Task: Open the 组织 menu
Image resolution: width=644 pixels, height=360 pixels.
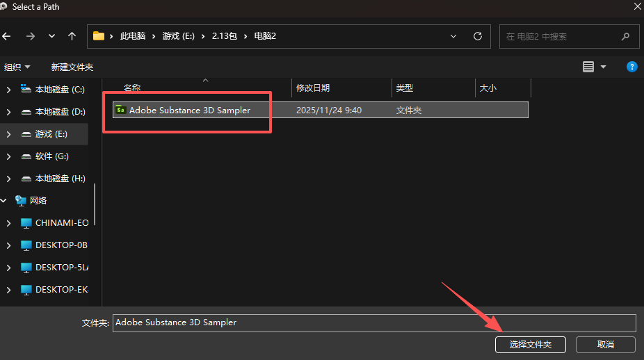Action: click(17, 67)
